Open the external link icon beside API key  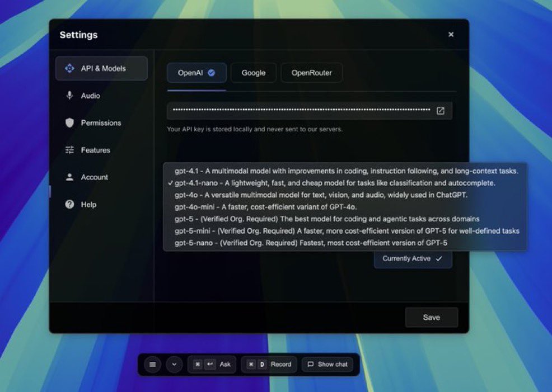coord(441,111)
